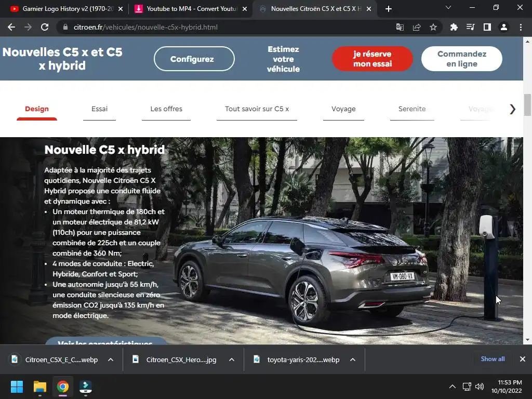Select the Essai section tab
Viewport: 532px width, 399px height.
[x=99, y=109]
